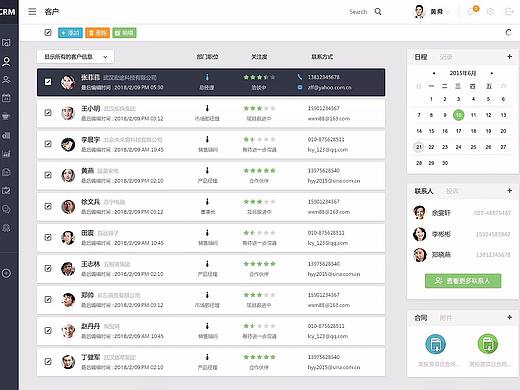Click the blue contract download icon

[x=435, y=344]
